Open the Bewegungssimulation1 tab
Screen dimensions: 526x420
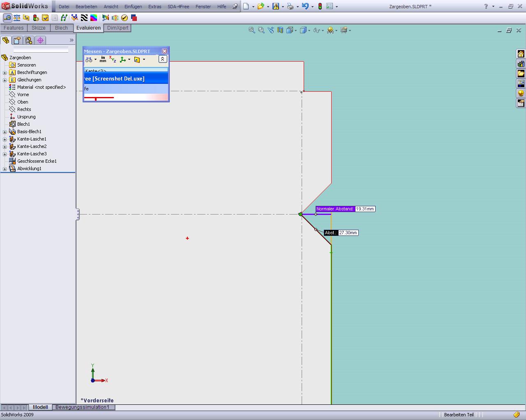[x=82, y=407]
